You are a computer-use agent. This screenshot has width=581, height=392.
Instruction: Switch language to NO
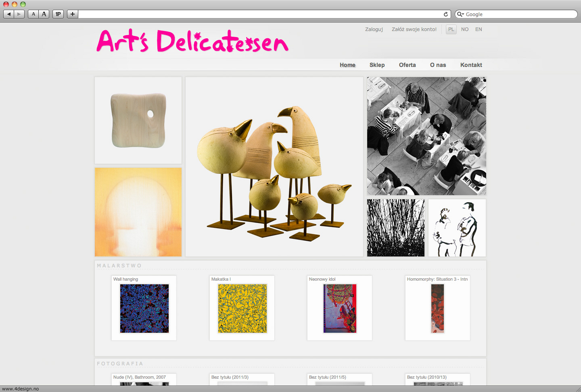point(465,29)
